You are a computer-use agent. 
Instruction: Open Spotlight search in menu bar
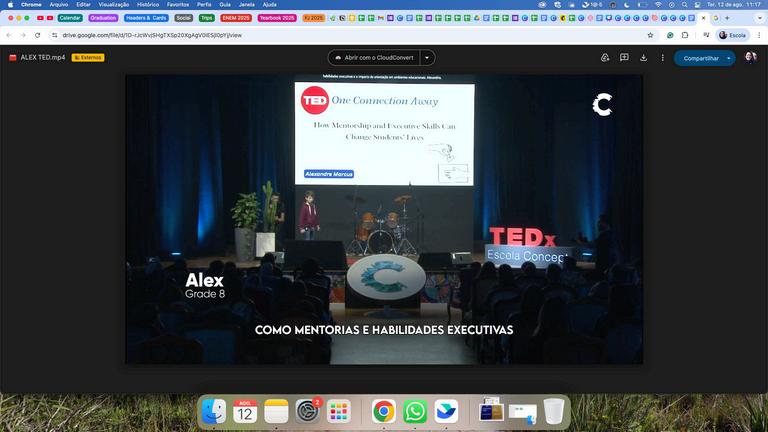click(x=684, y=4)
